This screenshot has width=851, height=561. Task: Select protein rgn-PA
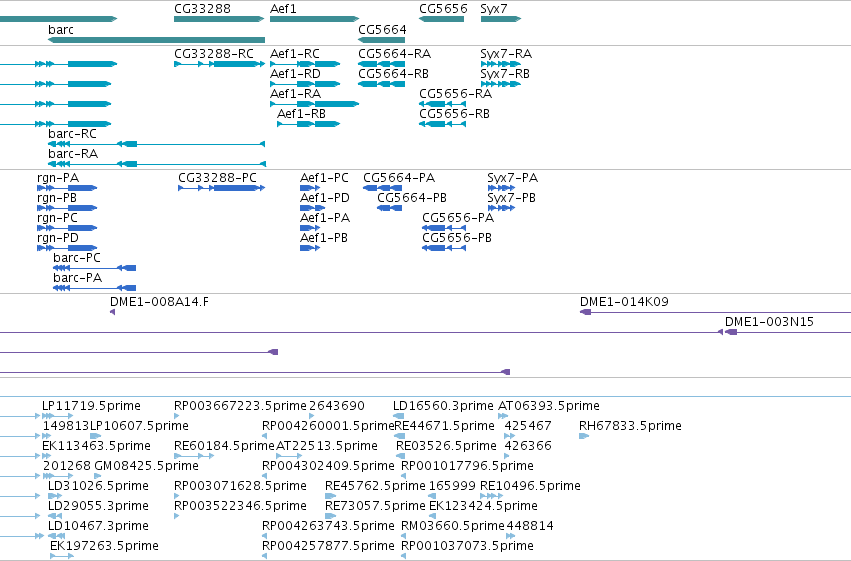[58, 178]
